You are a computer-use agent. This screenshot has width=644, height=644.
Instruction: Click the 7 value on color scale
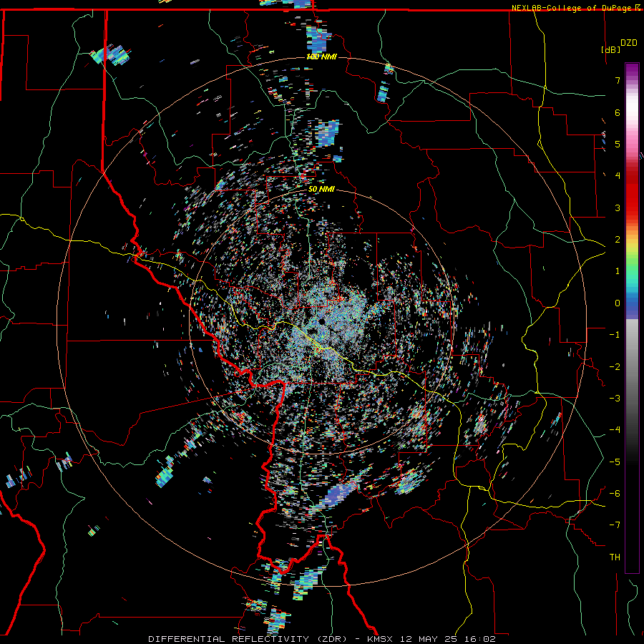click(x=618, y=80)
